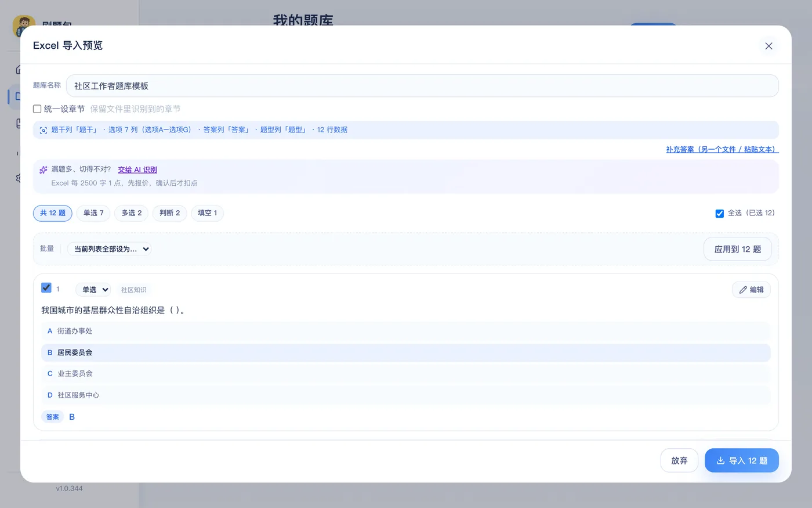
Task: Click the AI sparkle icon
Action: click(x=43, y=170)
